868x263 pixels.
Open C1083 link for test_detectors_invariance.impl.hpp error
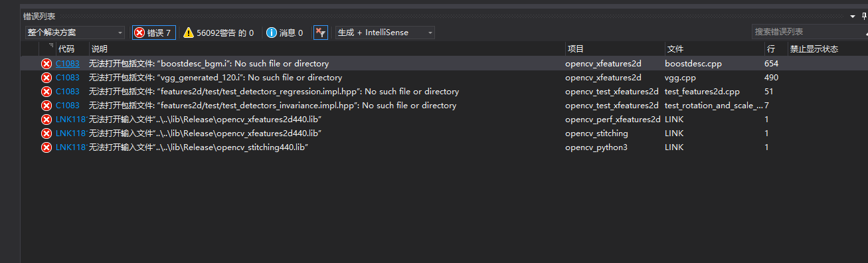coord(67,106)
